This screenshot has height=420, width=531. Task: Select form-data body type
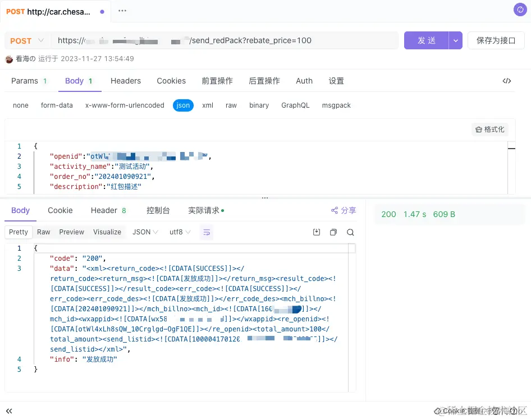pos(57,105)
